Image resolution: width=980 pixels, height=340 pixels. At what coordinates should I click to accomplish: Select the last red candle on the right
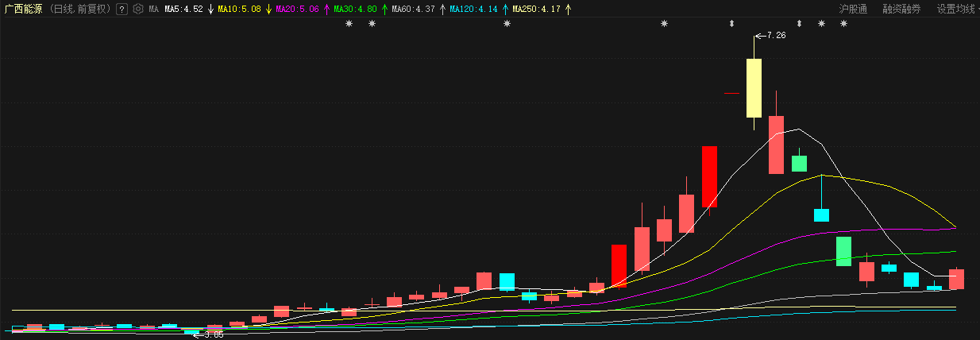point(956,279)
